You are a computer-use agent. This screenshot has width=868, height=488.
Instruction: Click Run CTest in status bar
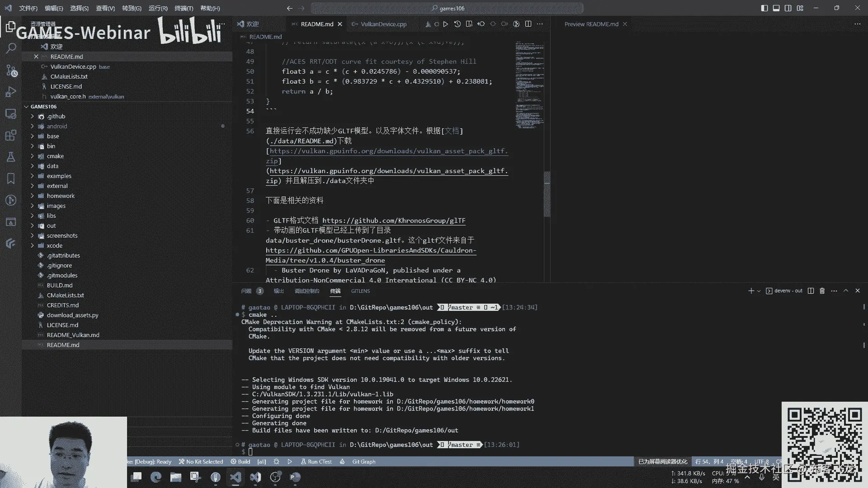(x=316, y=462)
